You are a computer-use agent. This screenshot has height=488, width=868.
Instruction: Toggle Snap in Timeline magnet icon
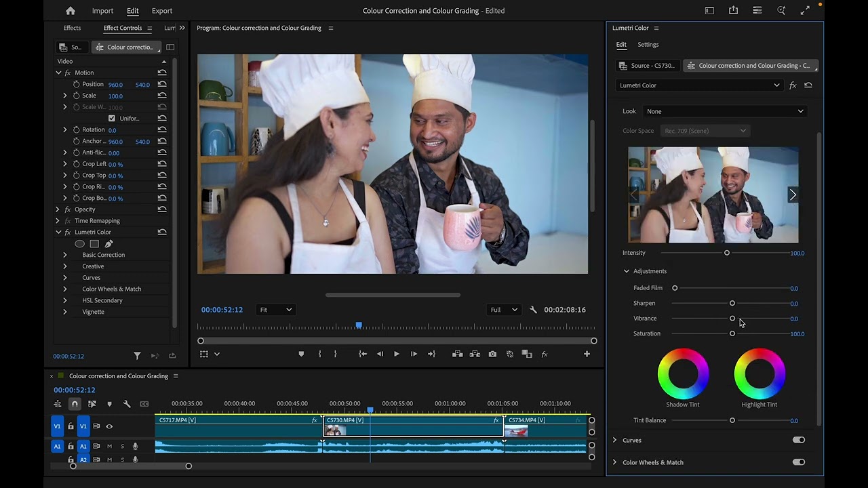click(x=75, y=404)
